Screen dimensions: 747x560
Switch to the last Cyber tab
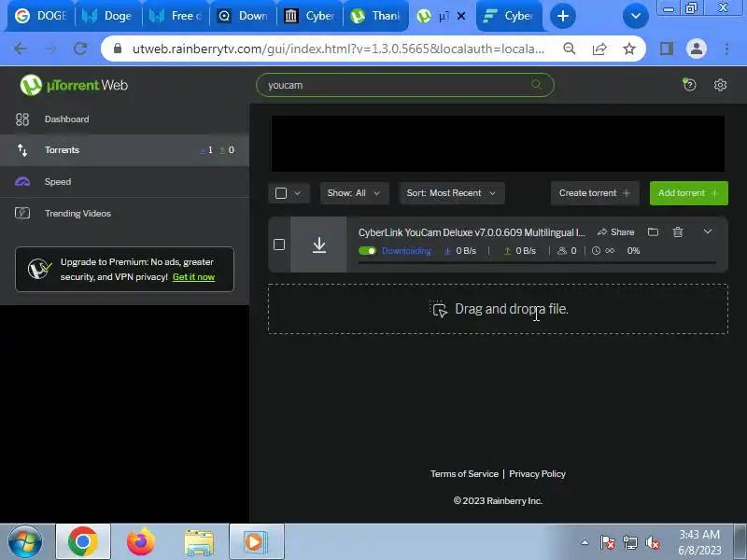[x=509, y=16]
